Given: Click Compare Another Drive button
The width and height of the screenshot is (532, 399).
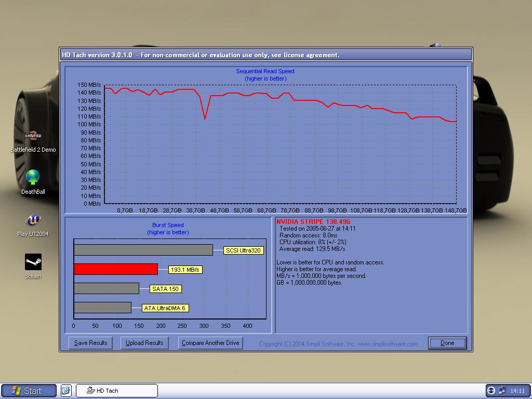Looking at the screenshot, I should [210, 343].
